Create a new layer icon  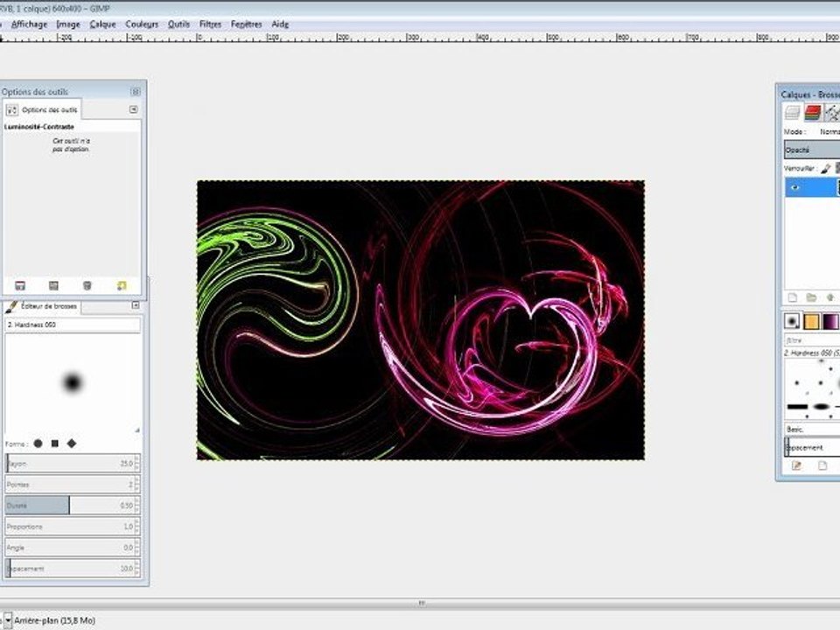pos(793,297)
